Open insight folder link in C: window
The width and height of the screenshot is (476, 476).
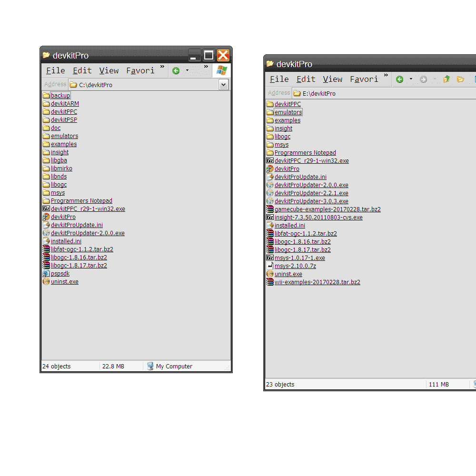60,152
